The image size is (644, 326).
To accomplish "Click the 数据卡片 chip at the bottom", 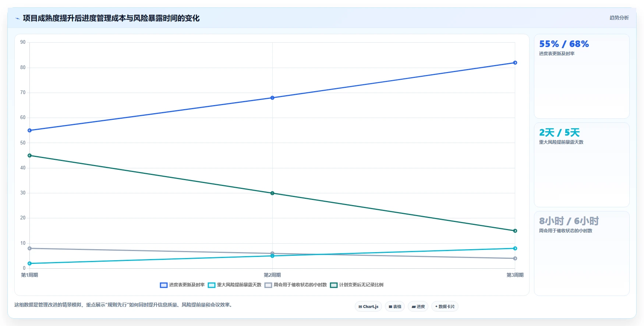I will pyautogui.click(x=445, y=307).
